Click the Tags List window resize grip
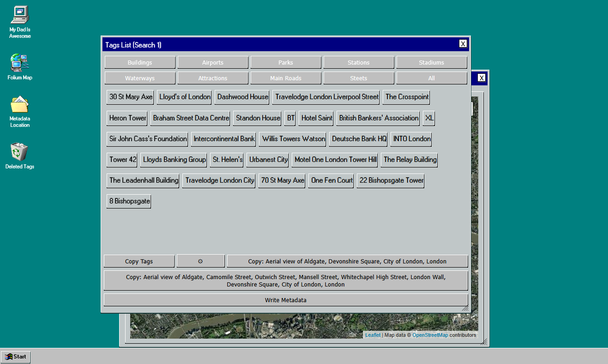 [465, 308]
